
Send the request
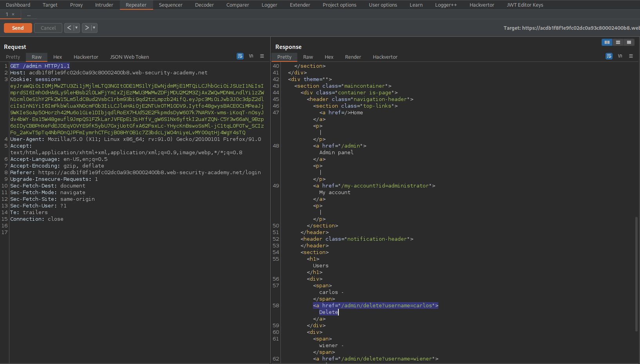click(x=18, y=28)
